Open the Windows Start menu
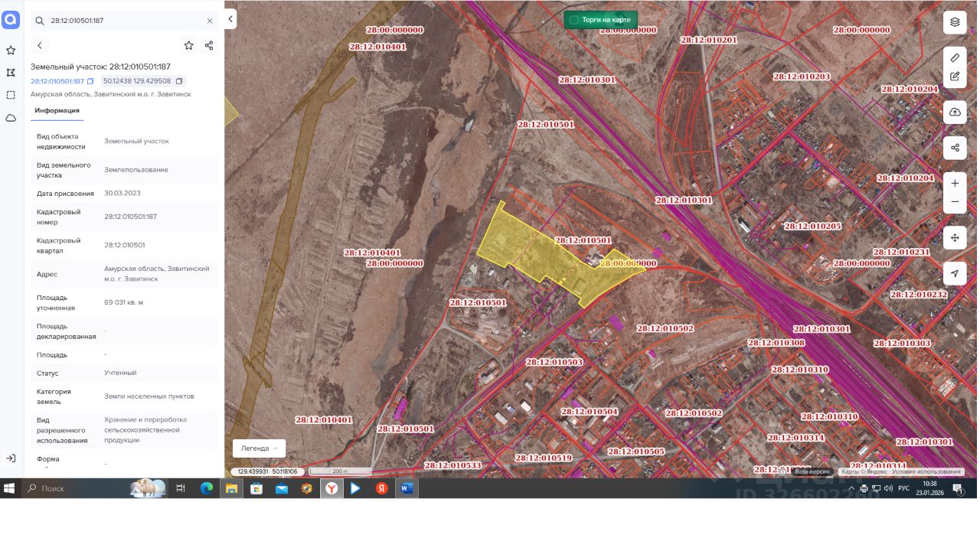The height and width of the screenshot is (551, 980). click(x=10, y=488)
